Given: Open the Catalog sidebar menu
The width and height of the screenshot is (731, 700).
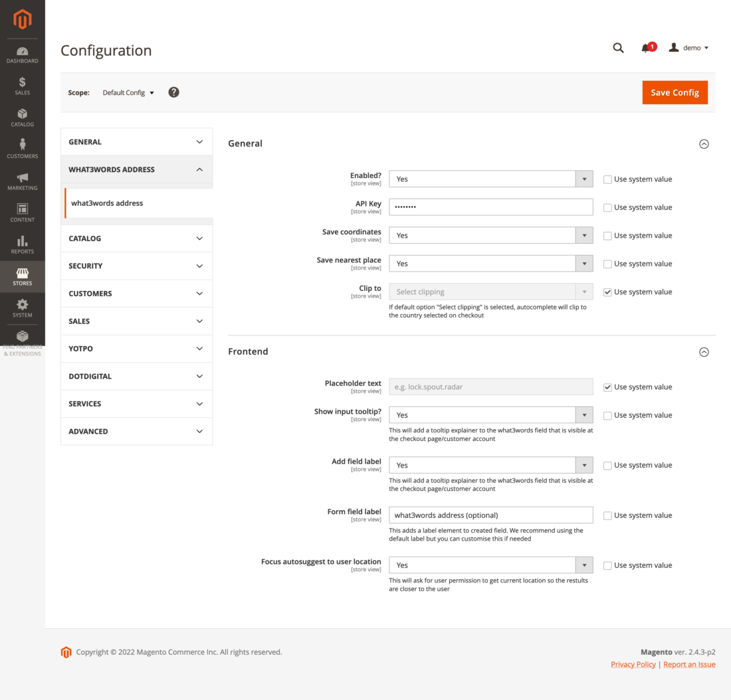Looking at the screenshot, I should (23, 118).
